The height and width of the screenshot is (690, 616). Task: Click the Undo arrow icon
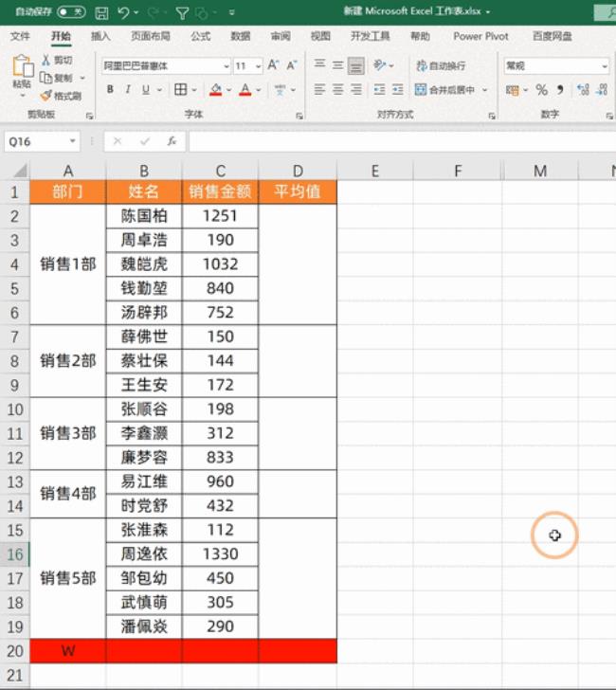123,12
